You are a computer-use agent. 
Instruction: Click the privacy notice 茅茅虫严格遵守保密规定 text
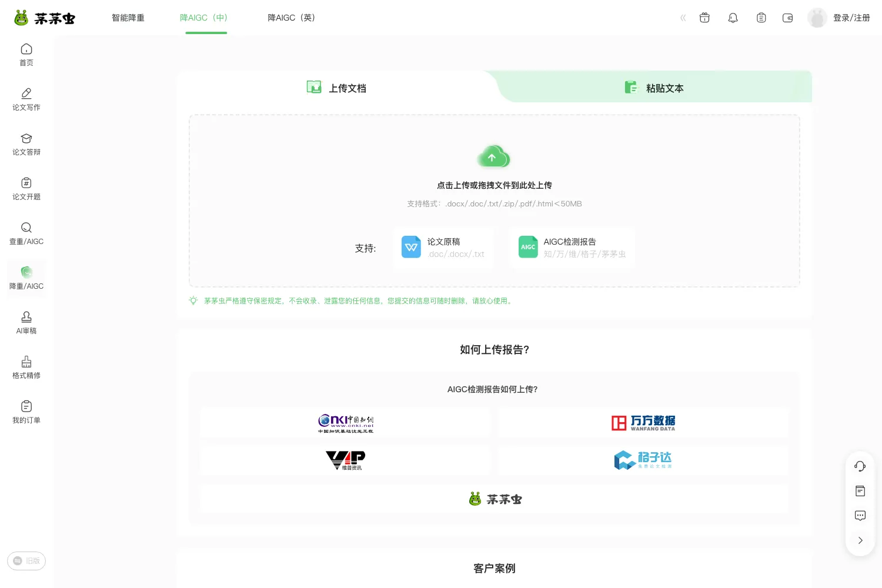[x=359, y=300]
